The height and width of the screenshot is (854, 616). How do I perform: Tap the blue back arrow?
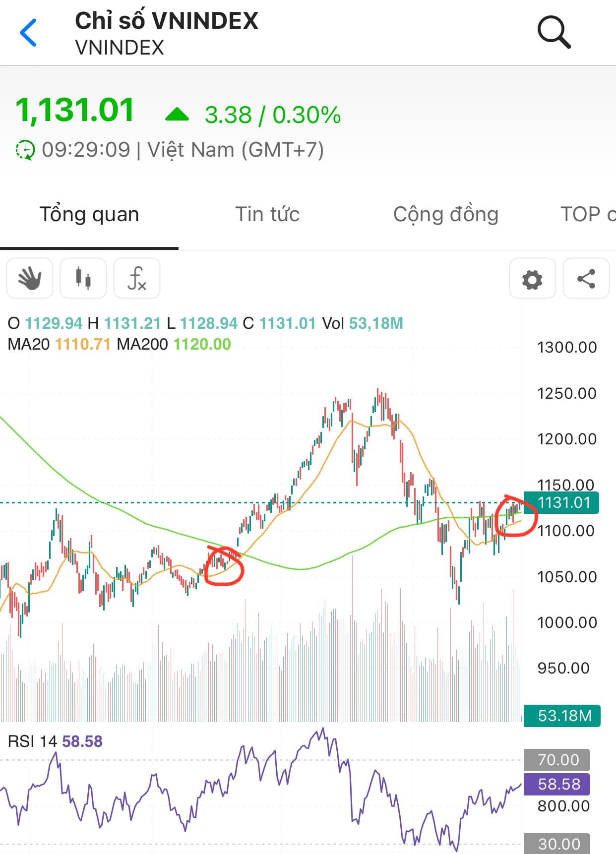pyautogui.click(x=28, y=33)
